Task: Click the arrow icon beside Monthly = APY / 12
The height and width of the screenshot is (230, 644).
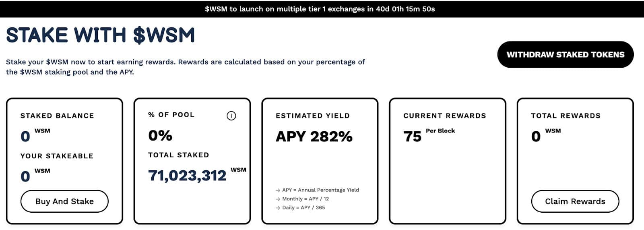Action: click(278, 199)
